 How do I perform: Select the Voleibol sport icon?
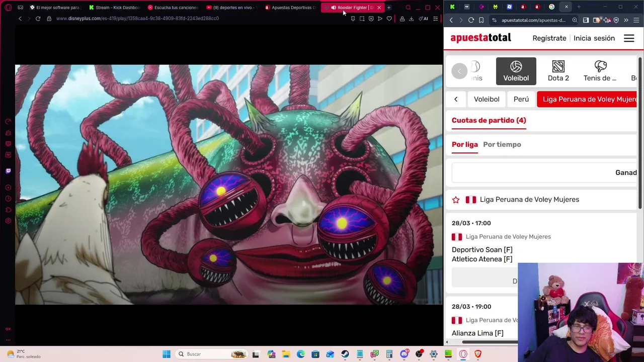(x=516, y=71)
